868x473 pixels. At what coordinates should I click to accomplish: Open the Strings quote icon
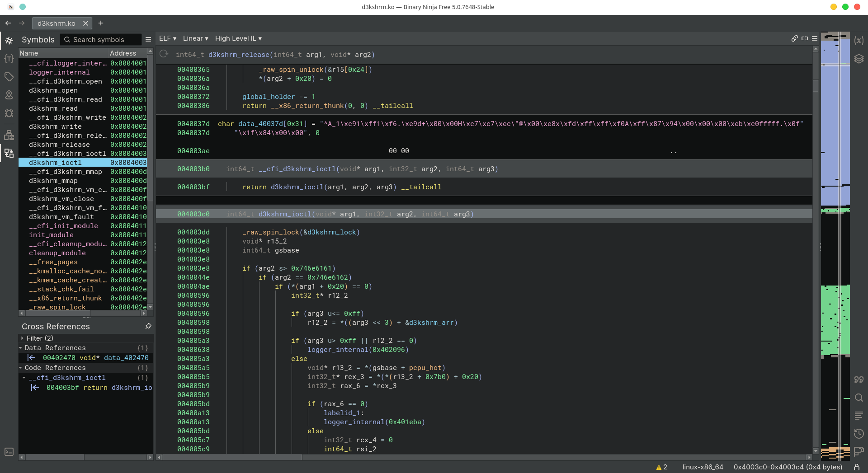[x=859, y=379]
